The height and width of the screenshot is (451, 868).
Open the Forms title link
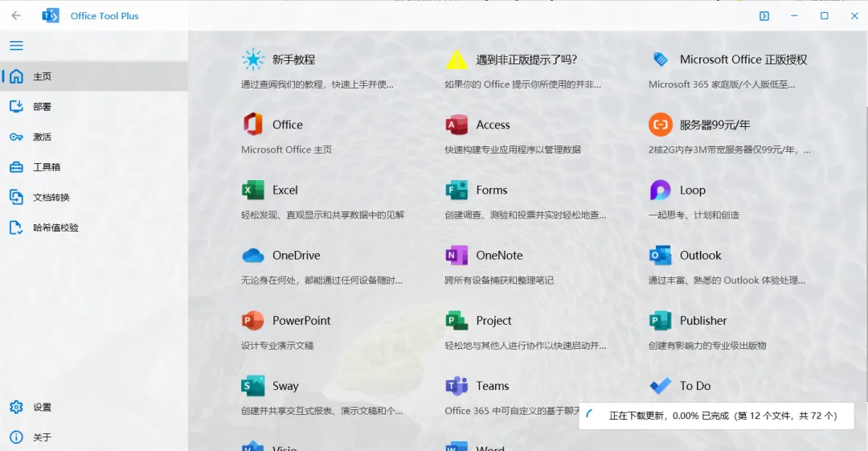click(x=492, y=190)
